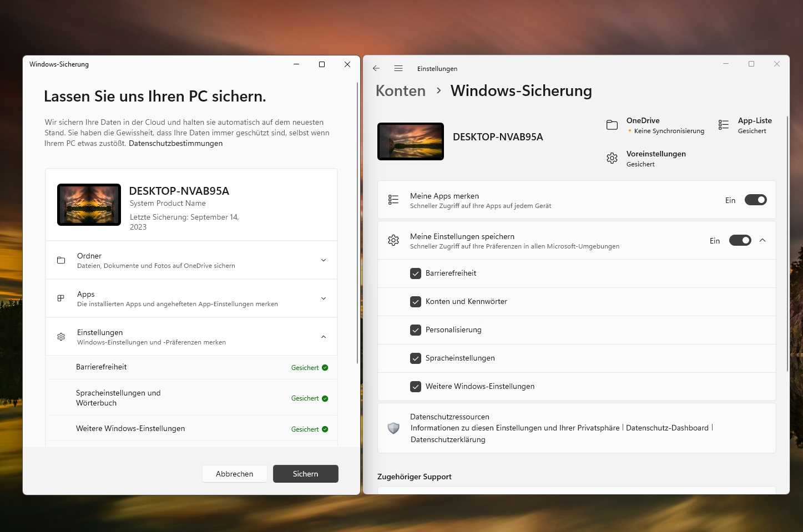Viewport: 803px width, 532px height.
Task: Maximize the Windows-Sicherung dialog window
Action: coord(322,64)
